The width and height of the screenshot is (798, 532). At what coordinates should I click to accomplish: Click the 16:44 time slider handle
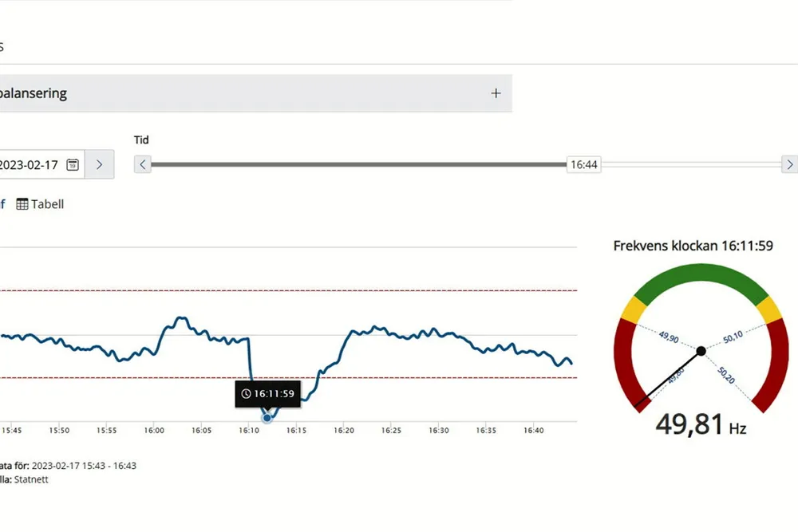pos(583,164)
